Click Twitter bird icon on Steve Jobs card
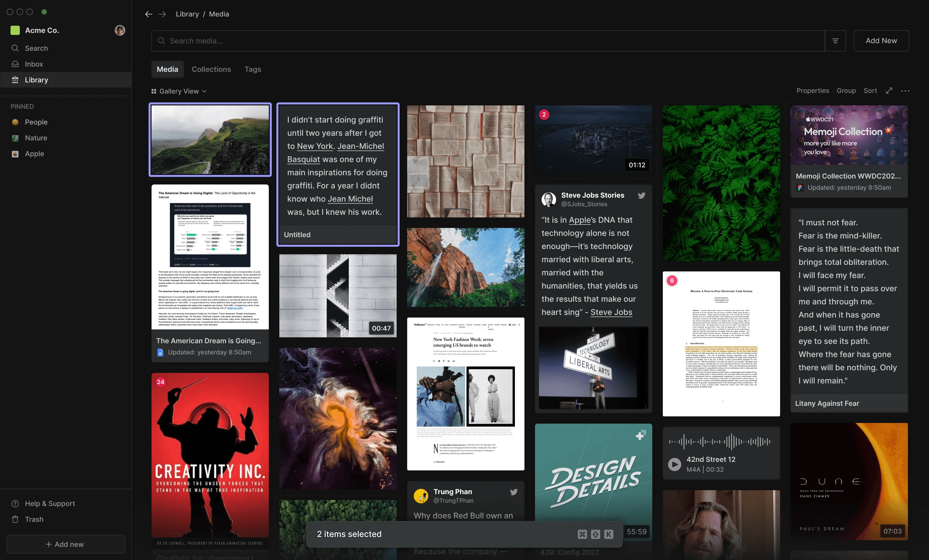 click(641, 195)
